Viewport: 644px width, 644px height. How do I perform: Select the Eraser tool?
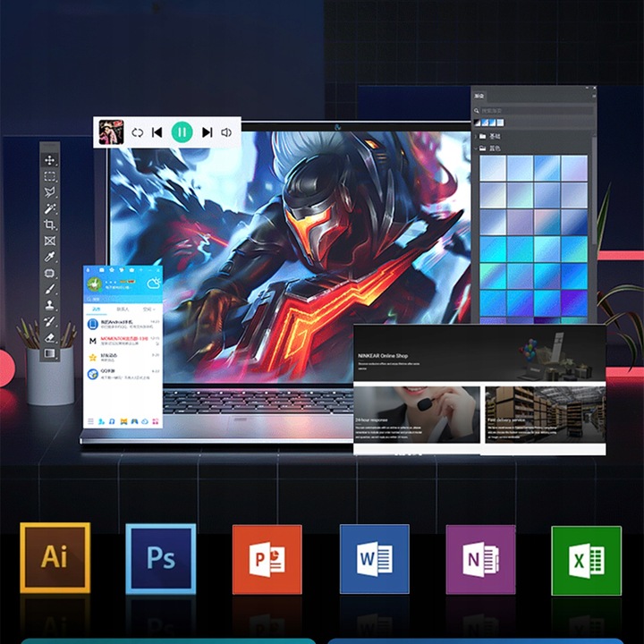pos(50,337)
